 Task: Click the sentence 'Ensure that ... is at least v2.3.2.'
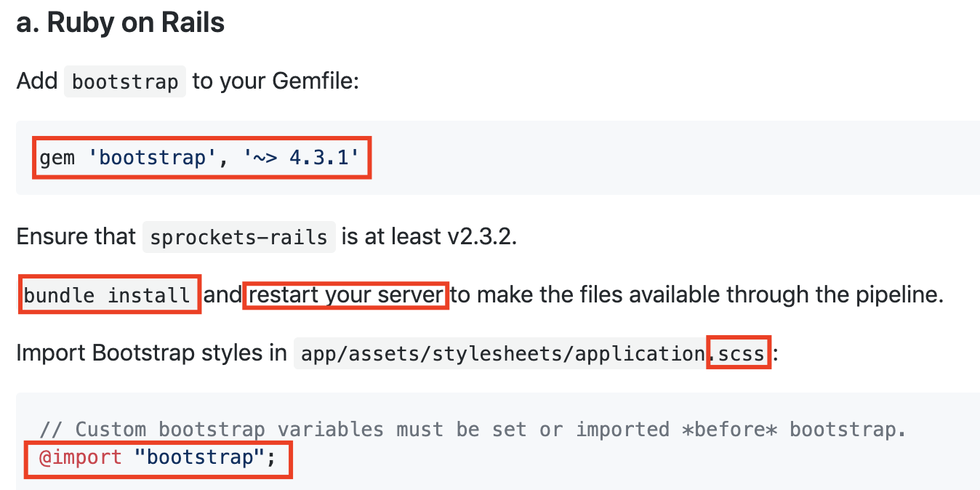pos(266,237)
